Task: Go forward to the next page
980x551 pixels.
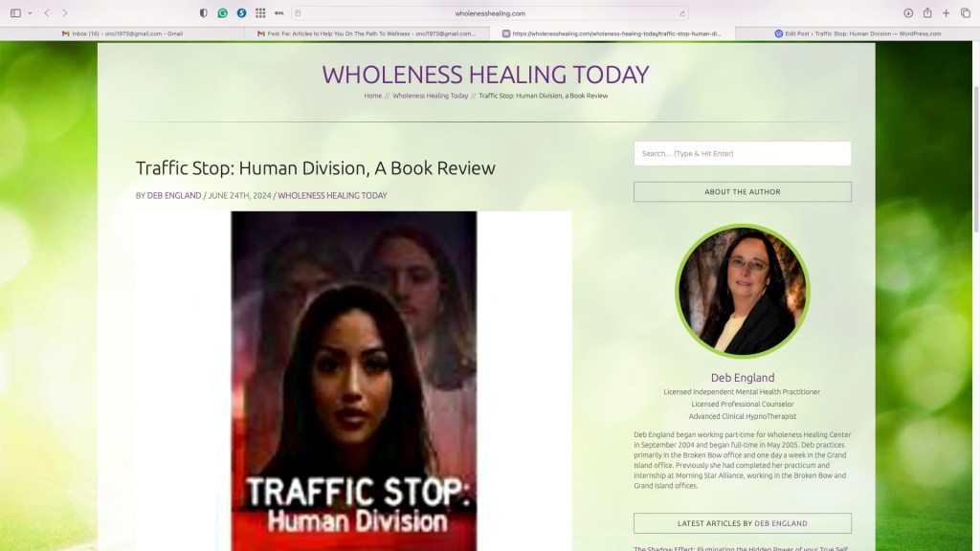Action: [65, 13]
